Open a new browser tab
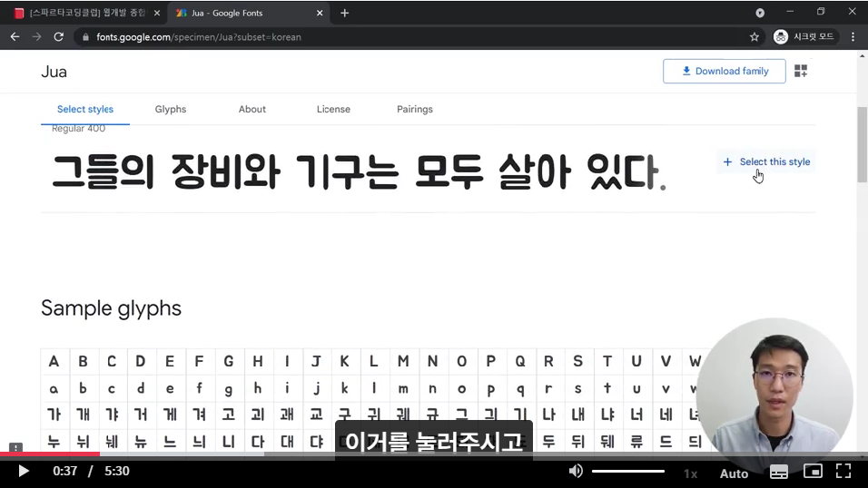This screenshot has height=488, width=868. [344, 13]
